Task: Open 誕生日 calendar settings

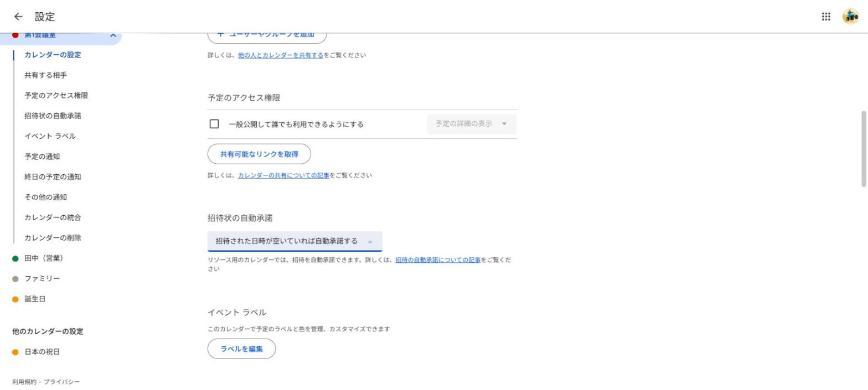Action: point(35,299)
